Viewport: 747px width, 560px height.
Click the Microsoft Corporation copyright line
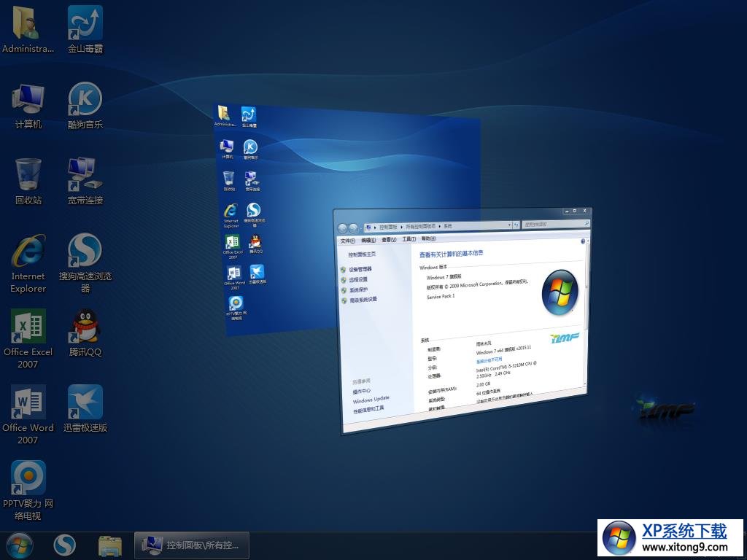[477, 285]
